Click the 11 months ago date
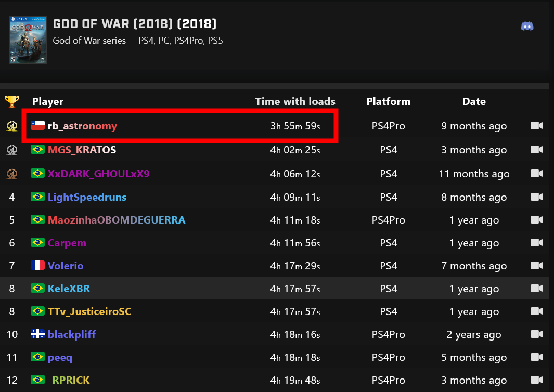Viewport: 554px width, 392px height. (474, 174)
